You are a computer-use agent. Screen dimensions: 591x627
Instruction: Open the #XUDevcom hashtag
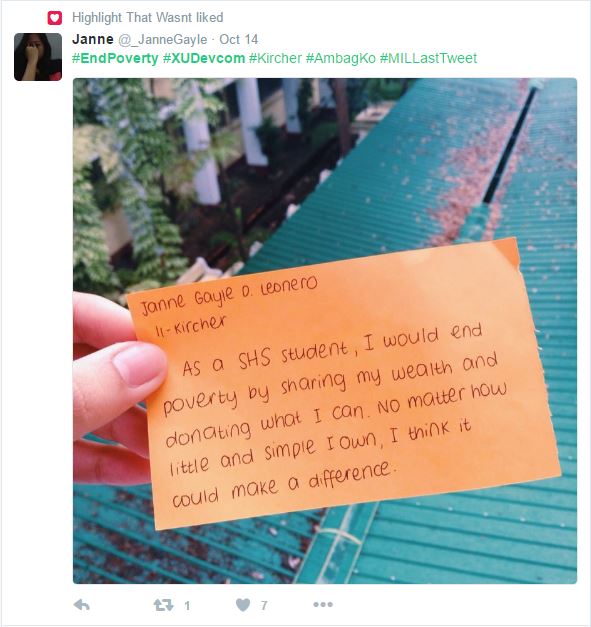(204, 58)
